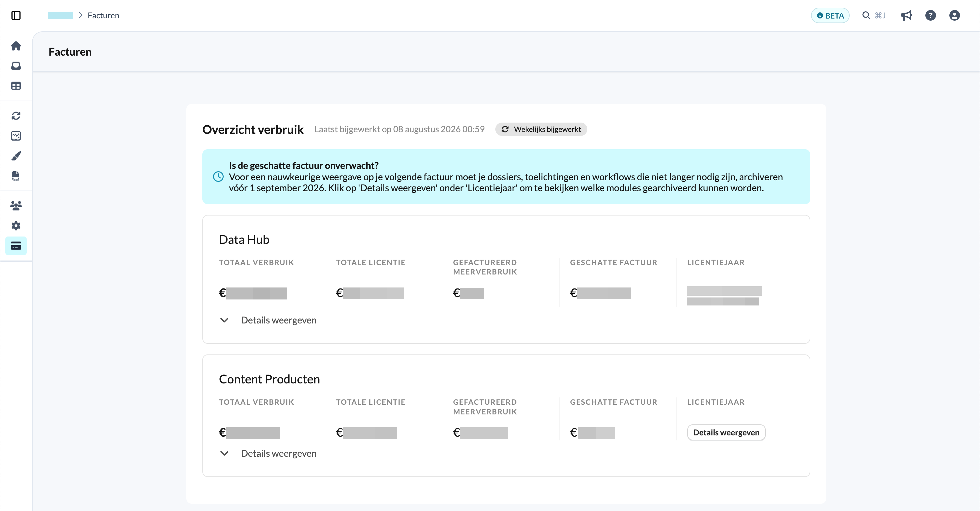Screen dimensions: 980x511
Task: Click Data Hub 'Details weergeven' text
Action: click(279, 320)
